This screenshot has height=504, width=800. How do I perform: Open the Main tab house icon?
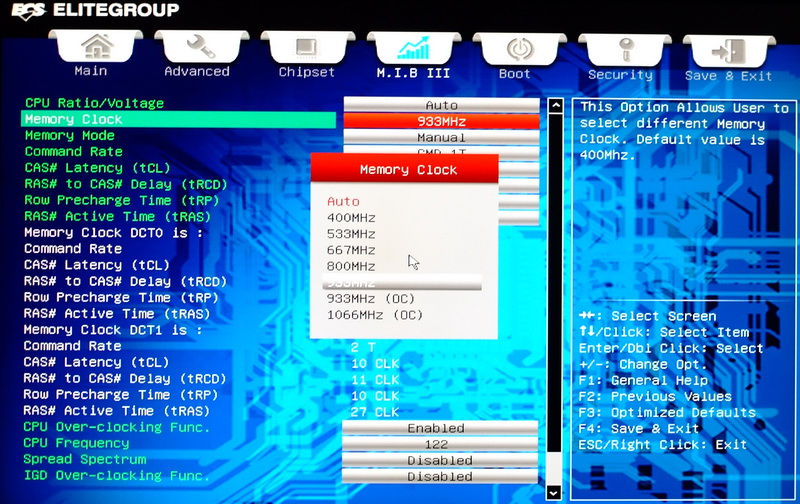[x=96, y=46]
